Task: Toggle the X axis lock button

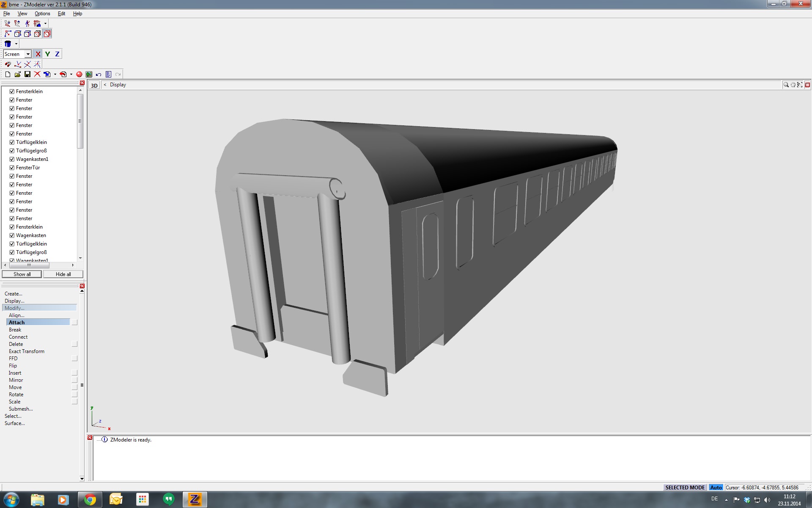Action: click(x=38, y=54)
